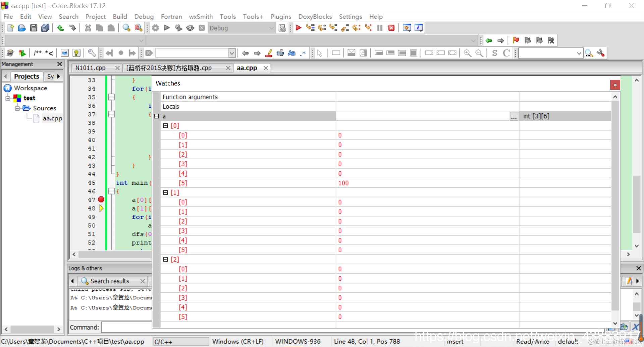The image size is (644, 347).
Task: Collapse the Sources folder node
Action: coord(17,108)
